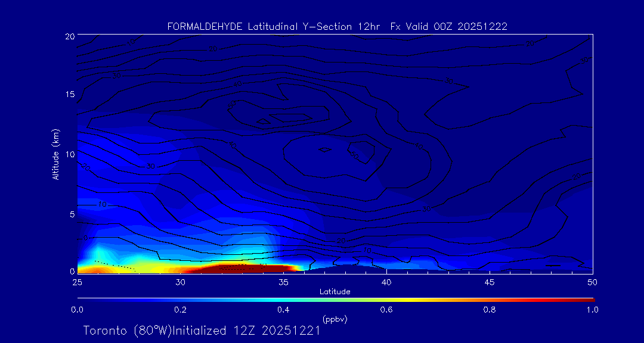644x343 pixels.
Task: Click the FORMALDEHYDE plot title text
Action: (337, 26)
